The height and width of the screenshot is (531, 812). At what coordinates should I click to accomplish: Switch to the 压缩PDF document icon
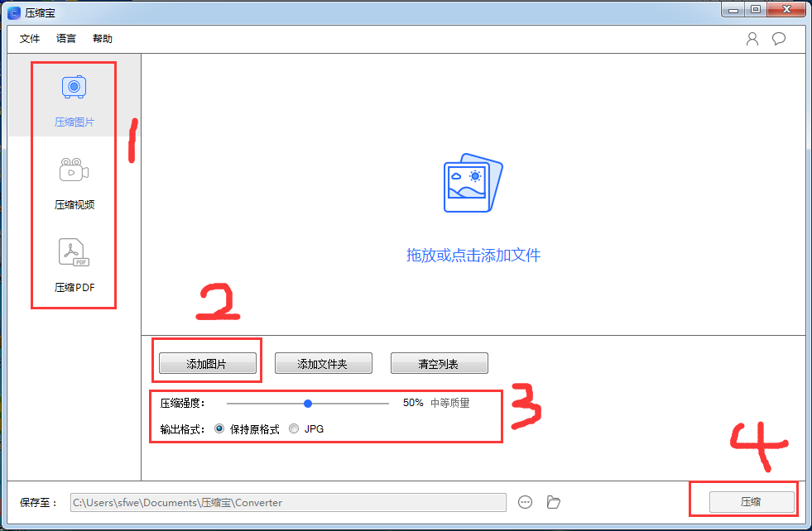coord(74,252)
